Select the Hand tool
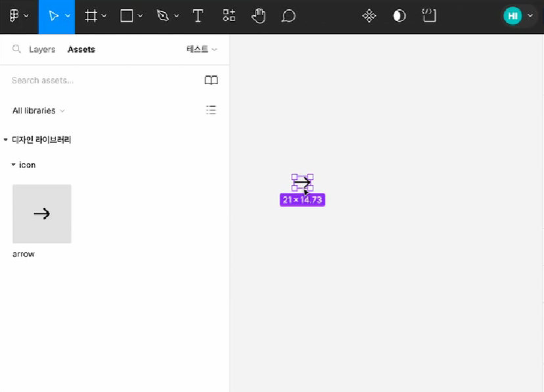The image size is (544, 392). pos(258,16)
